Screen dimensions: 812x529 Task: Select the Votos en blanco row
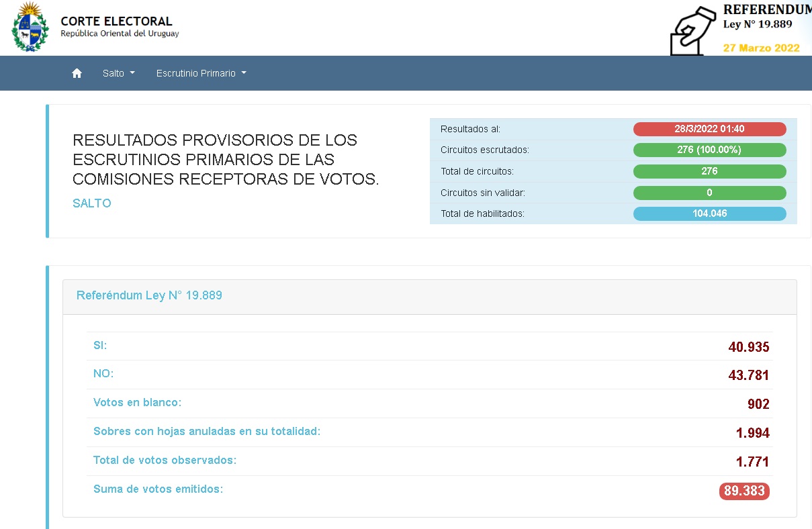(138, 403)
